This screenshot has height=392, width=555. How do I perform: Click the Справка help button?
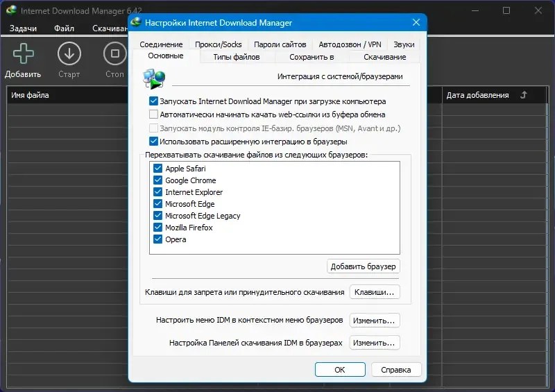[x=396, y=370]
